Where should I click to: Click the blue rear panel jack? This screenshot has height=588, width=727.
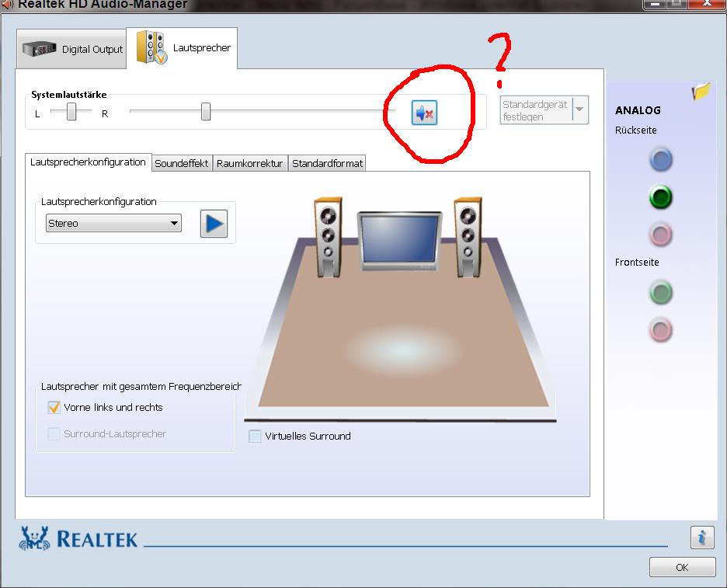(661, 160)
